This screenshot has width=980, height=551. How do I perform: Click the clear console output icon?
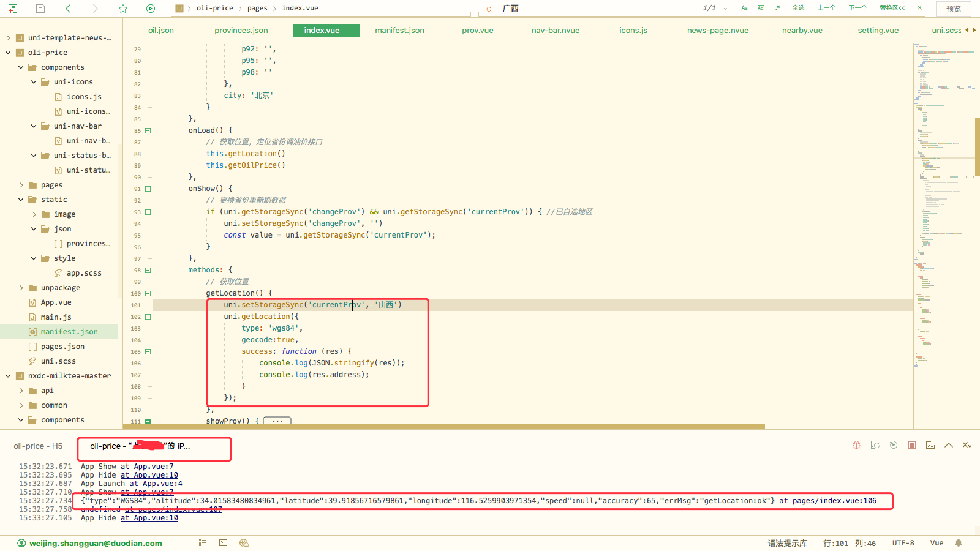(x=967, y=445)
